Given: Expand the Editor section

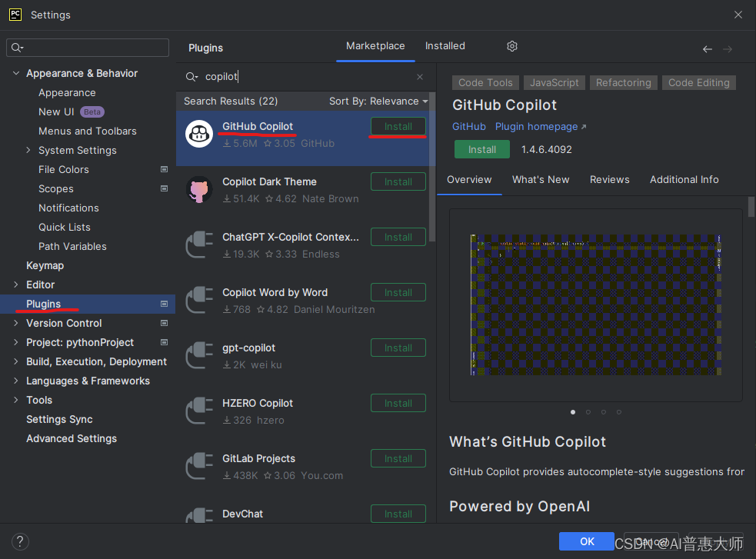Looking at the screenshot, I should point(16,284).
